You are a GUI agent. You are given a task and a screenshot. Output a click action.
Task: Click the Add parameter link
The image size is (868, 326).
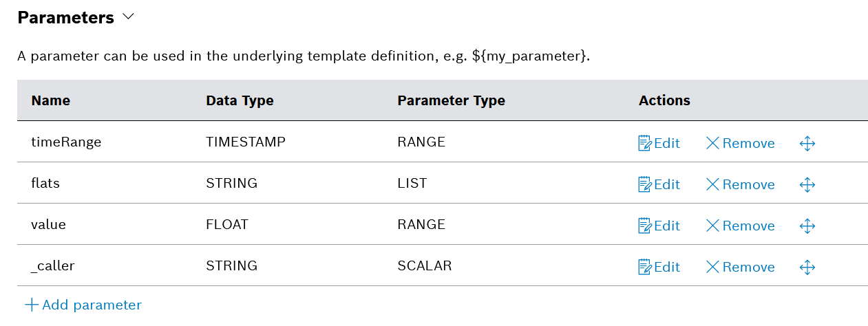(x=92, y=305)
